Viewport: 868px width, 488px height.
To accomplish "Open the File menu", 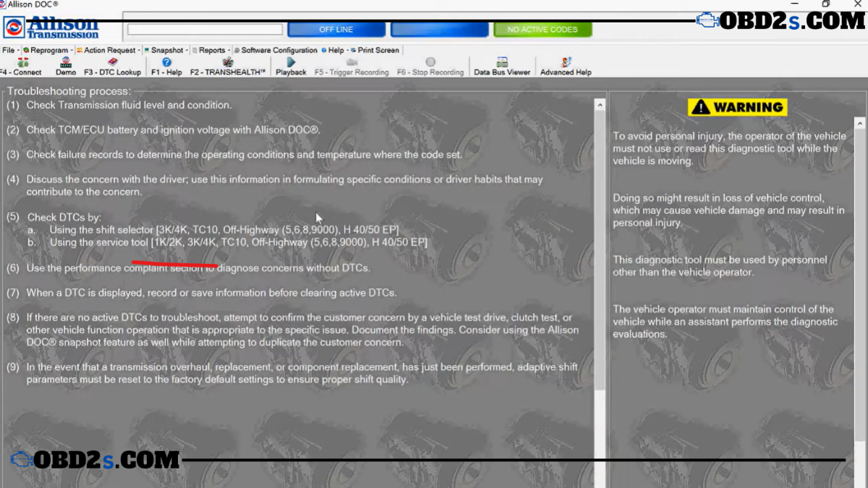I will tap(9, 51).
